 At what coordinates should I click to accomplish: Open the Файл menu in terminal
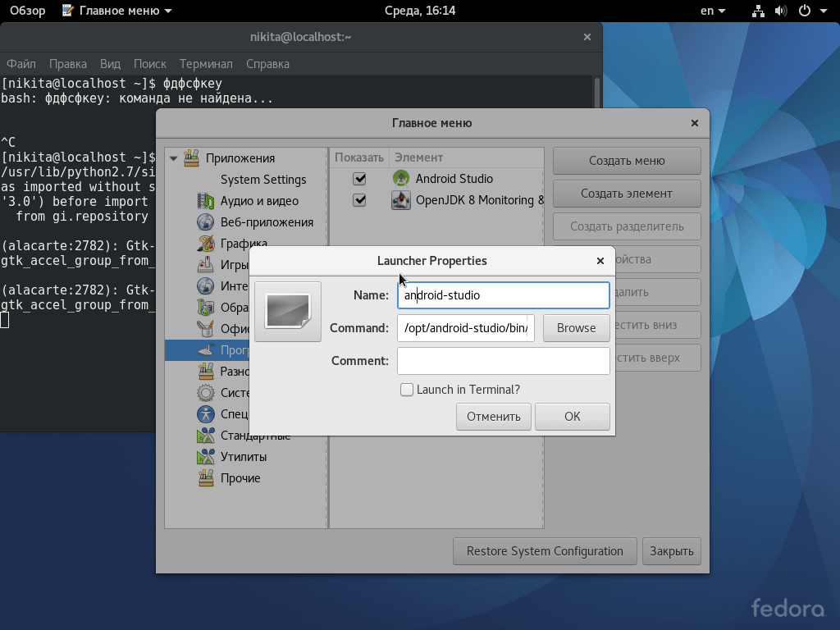[x=21, y=64]
